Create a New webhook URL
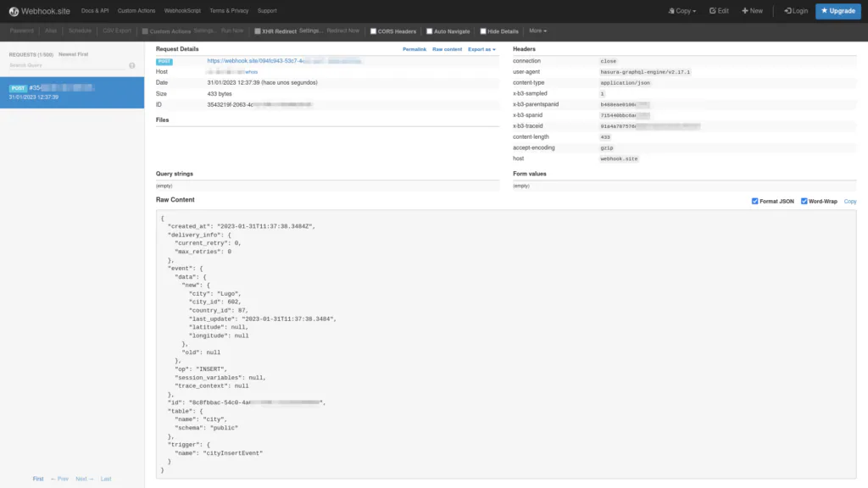The height and width of the screenshot is (488, 868). coord(753,10)
